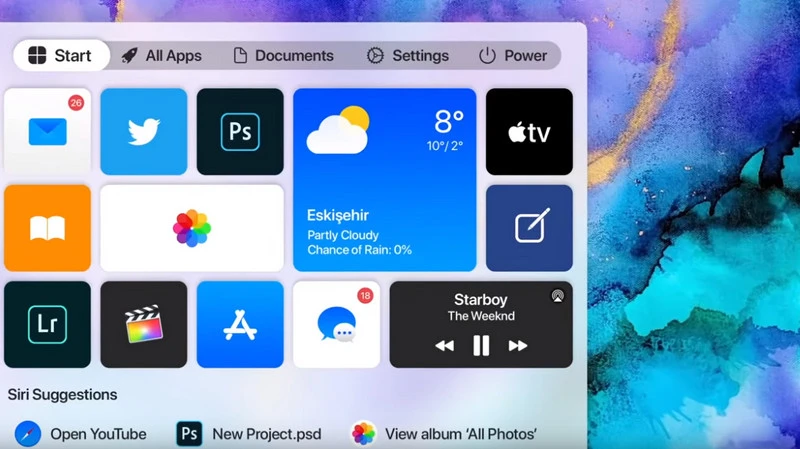800x449 pixels.
Task: Click the 10°/ 2° high-low temperature
Action: coord(445,146)
